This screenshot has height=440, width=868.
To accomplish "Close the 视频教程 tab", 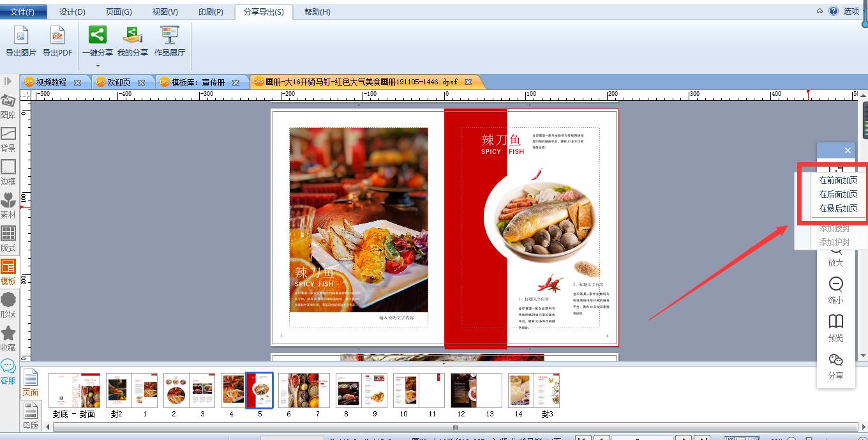I will click(78, 82).
